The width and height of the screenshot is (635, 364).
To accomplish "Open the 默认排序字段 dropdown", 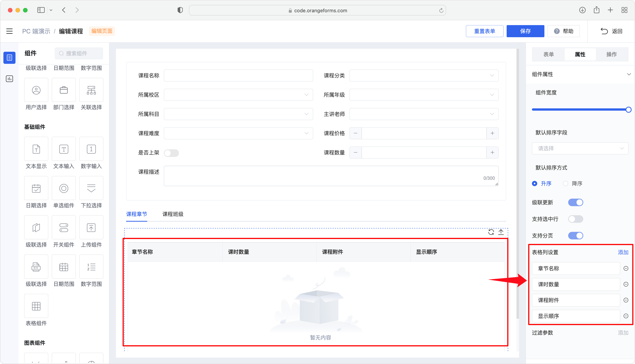I will pos(580,148).
